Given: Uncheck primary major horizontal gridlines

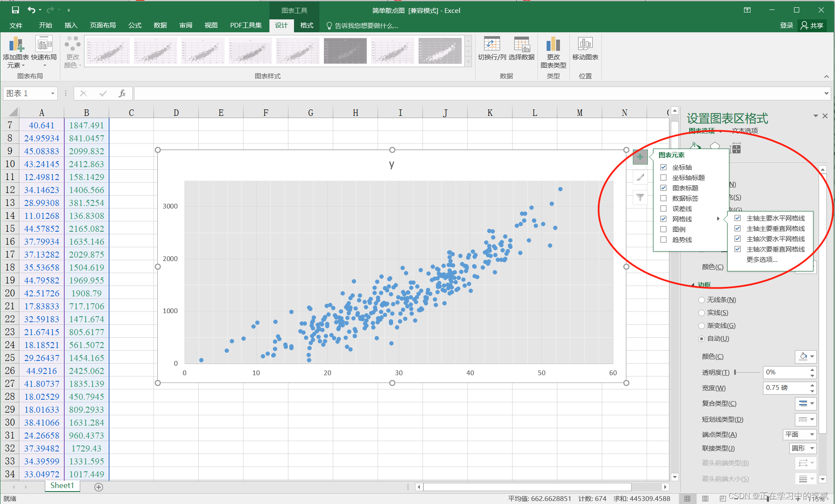Looking at the screenshot, I should 738,218.
